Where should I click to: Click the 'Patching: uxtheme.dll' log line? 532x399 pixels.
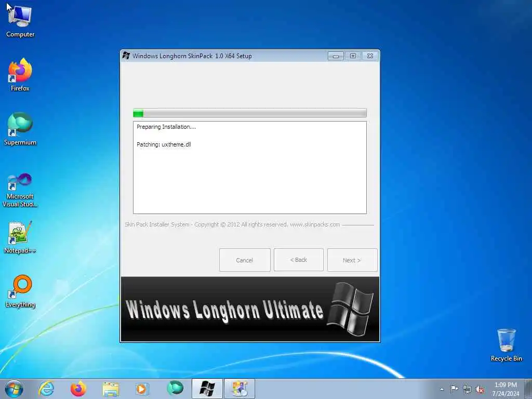pyautogui.click(x=164, y=144)
